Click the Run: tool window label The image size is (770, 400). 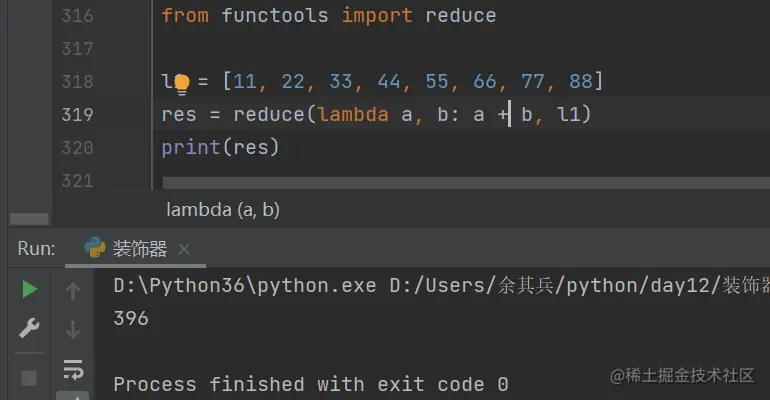(37, 249)
